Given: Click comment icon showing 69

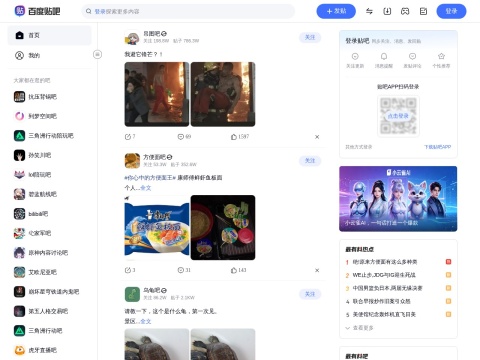Looking at the screenshot, I should (x=181, y=137).
